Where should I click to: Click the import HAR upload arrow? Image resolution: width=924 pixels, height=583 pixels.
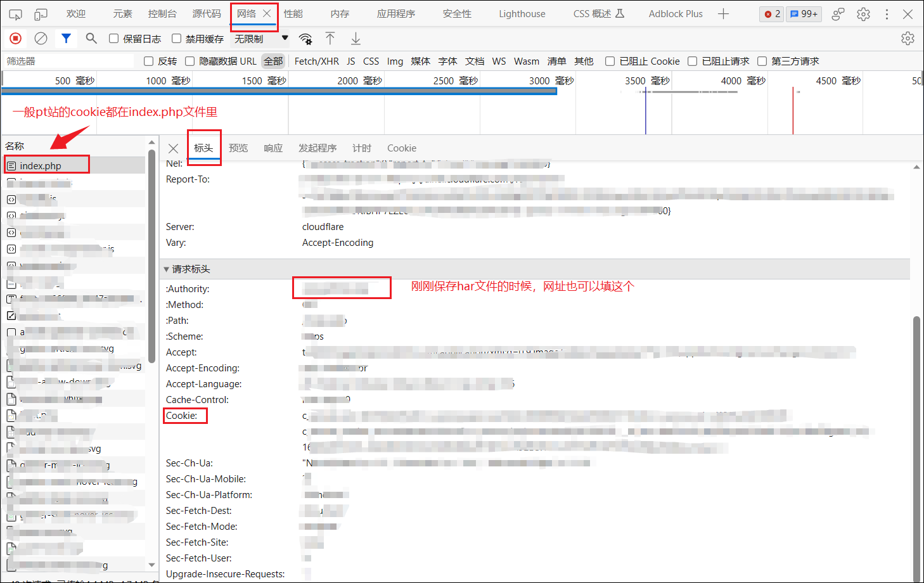point(330,39)
